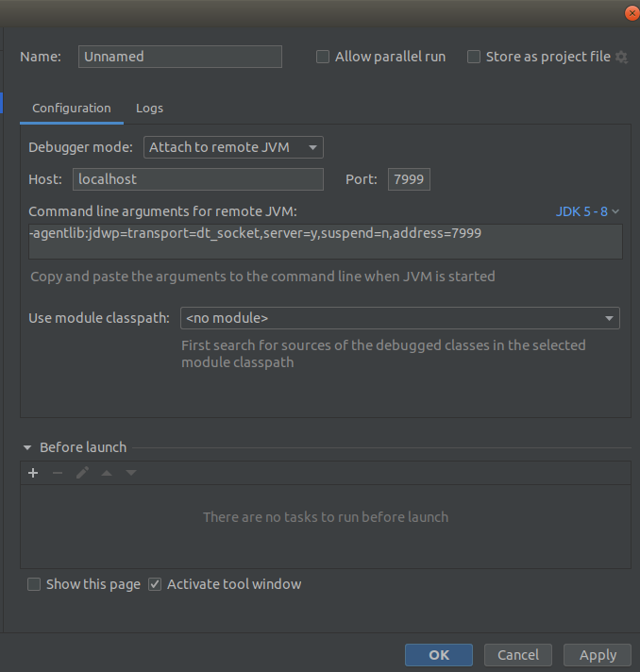
Task: Open Use module classpath dropdown
Action: pyautogui.click(x=400, y=318)
